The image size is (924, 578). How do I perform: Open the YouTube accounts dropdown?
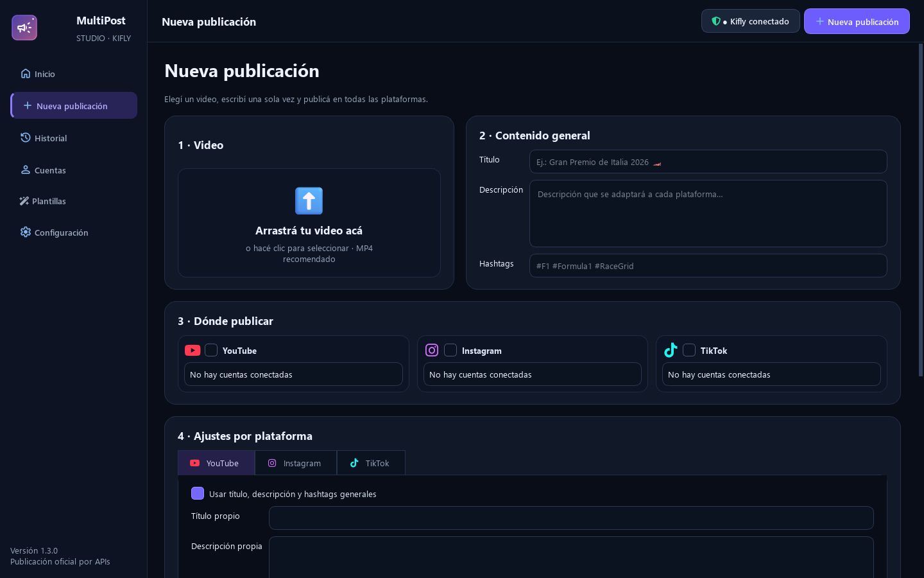293,374
